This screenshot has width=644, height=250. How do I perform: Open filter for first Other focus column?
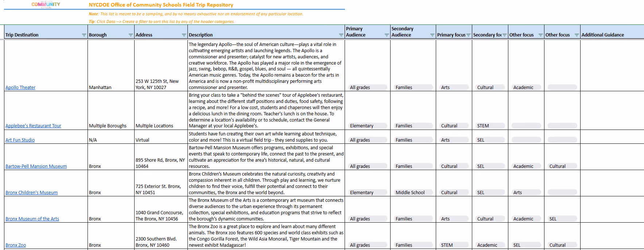(x=540, y=35)
